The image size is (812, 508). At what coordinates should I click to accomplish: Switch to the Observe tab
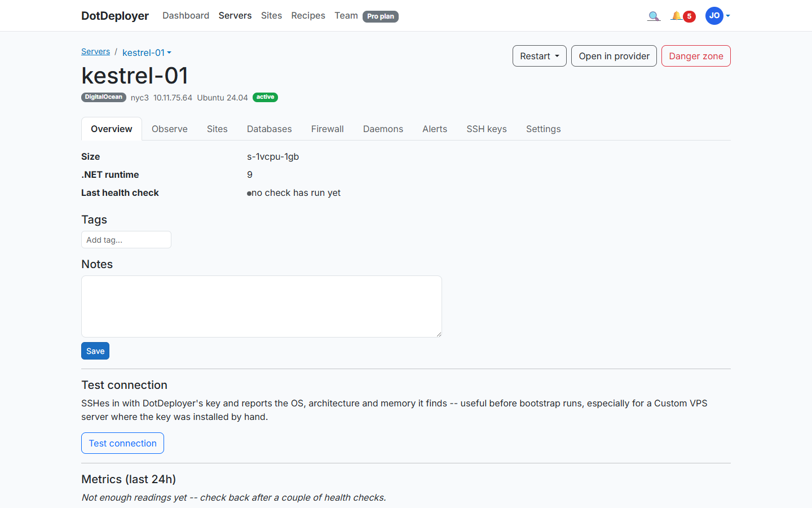(170, 129)
